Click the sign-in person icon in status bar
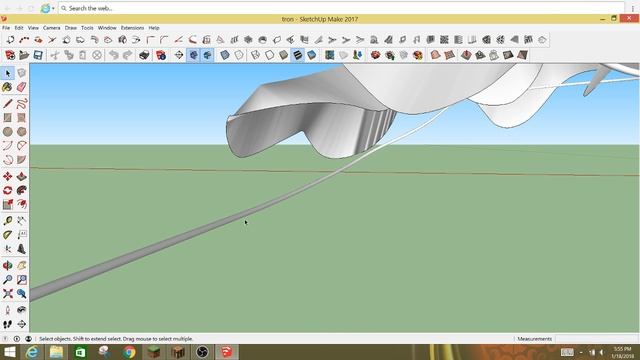Image resolution: width=640 pixels, height=360 pixels. coord(28,339)
